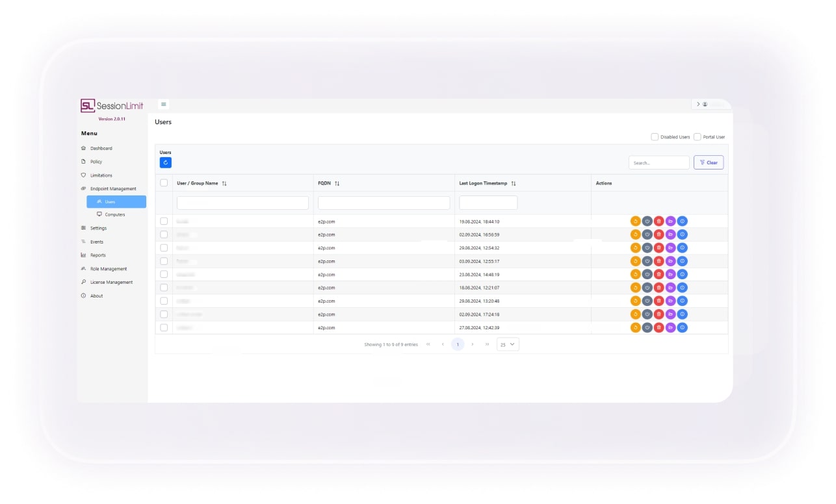Check the box for 29.08.2024, 13:20:48 row
This screenshot has width=836, height=504.
click(164, 301)
